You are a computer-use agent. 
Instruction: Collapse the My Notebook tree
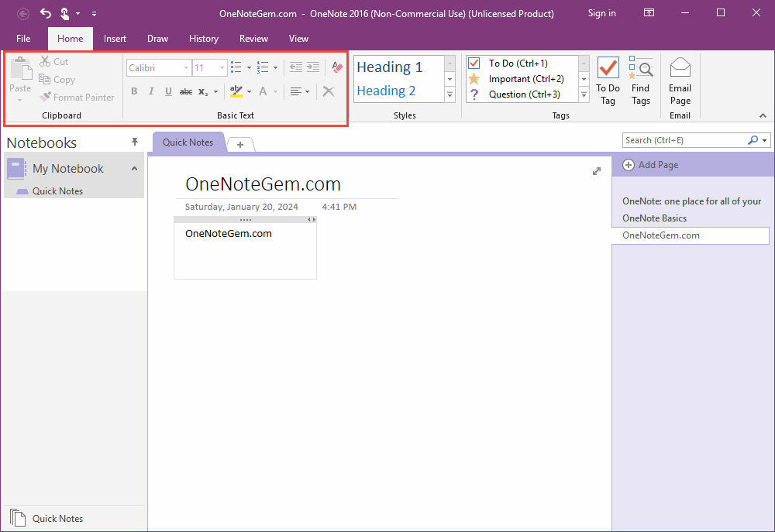click(x=134, y=168)
